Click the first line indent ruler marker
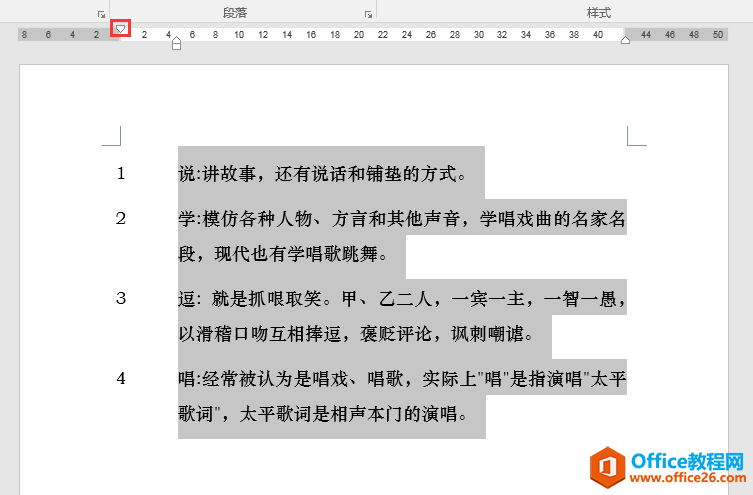The width and height of the screenshot is (753, 495). pyautogui.click(x=121, y=28)
